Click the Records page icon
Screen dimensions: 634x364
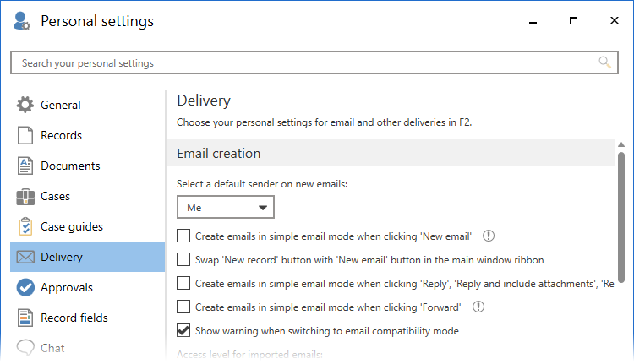pos(25,136)
